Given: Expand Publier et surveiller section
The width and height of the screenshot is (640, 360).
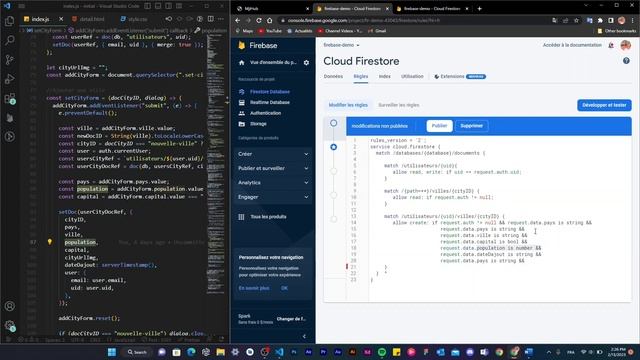Looking at the screenshot, I should coord(273,168).
